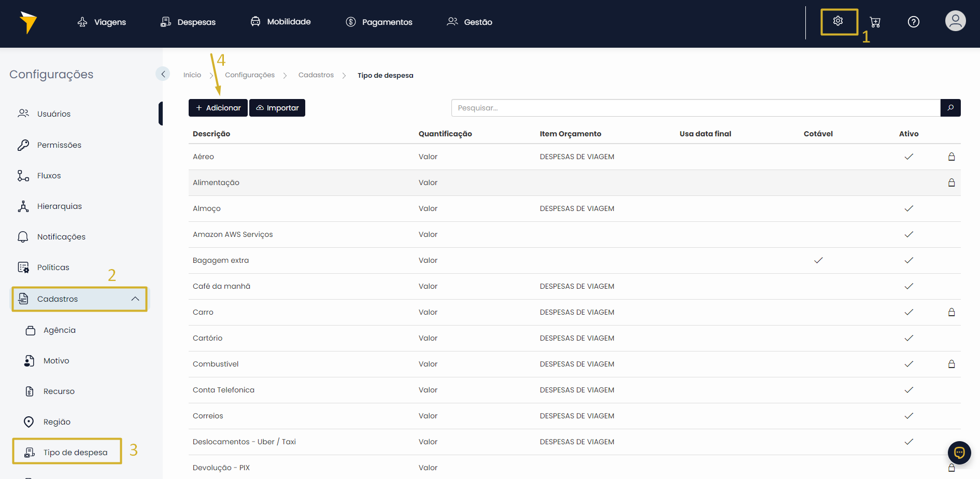980x479 pixels.
Task: Click the Recurso document icon
Action: pyautogui.click(x=30, y=391)
